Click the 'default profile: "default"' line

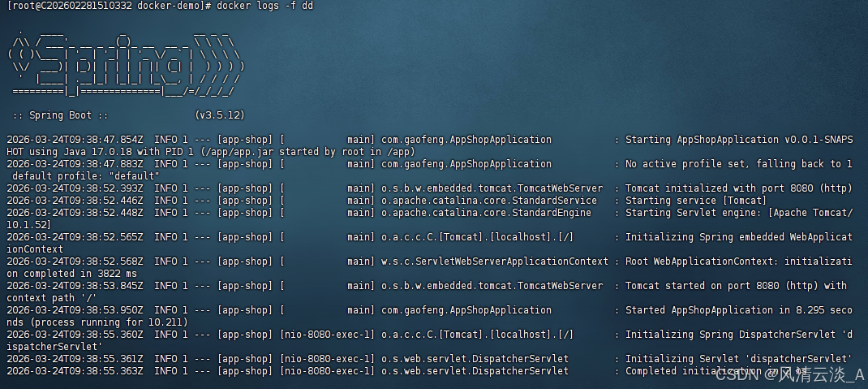pyautogui.click(x=86, y=176)
